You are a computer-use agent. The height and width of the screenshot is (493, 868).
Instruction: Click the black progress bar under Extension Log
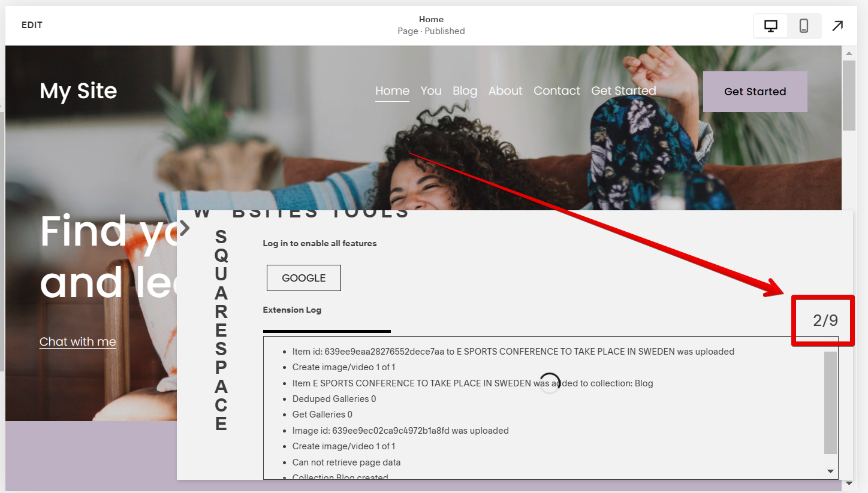(x=327, y=331)
